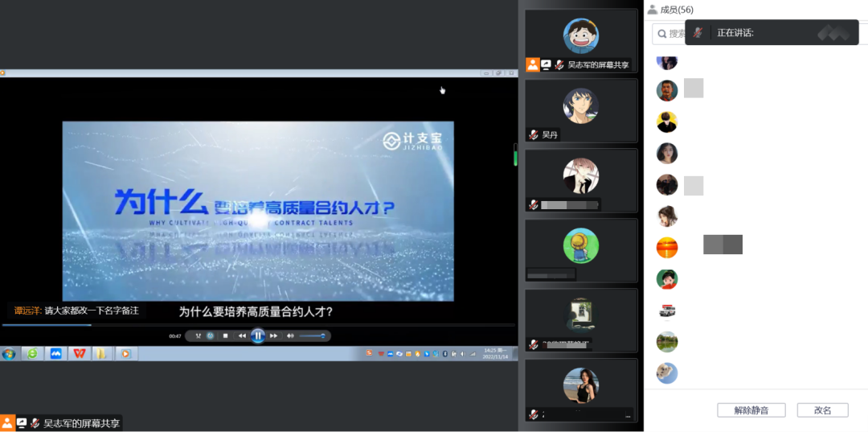Viewport: 868px width, 432px height.
Task: Click the system tray volume icon
Action: 463,353
